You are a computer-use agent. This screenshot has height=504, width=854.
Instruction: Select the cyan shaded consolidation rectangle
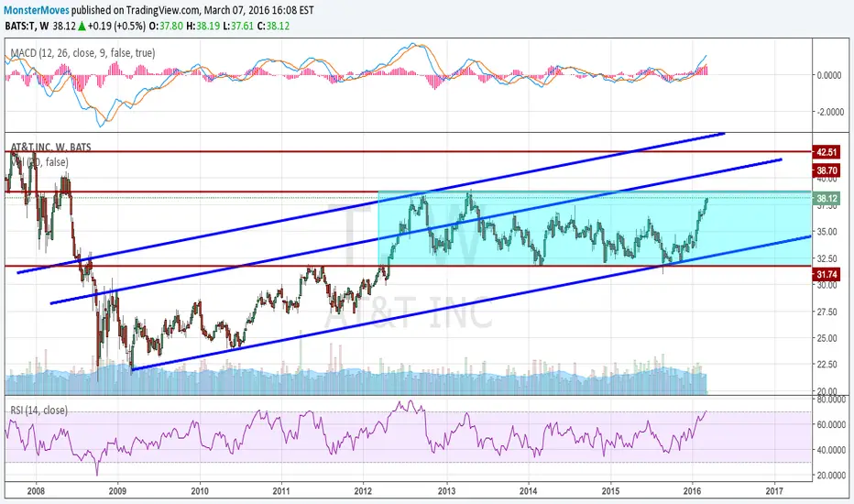pos(594,228)
